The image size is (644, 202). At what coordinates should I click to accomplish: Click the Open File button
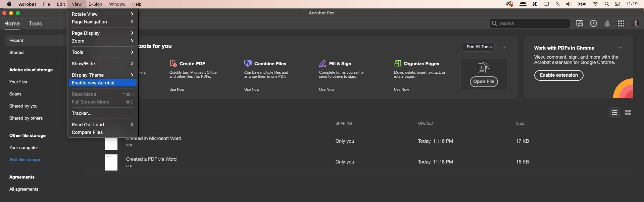coord(484,81)
